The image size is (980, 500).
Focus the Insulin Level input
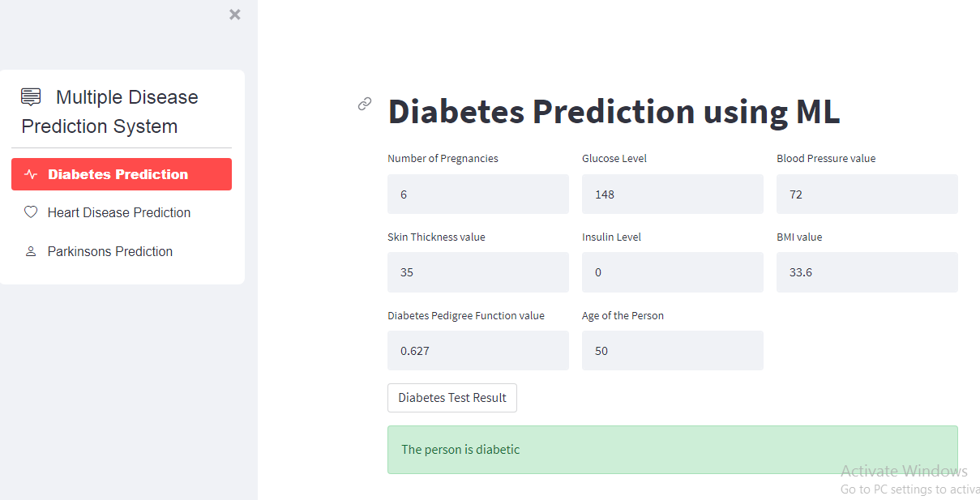[672, 272]
